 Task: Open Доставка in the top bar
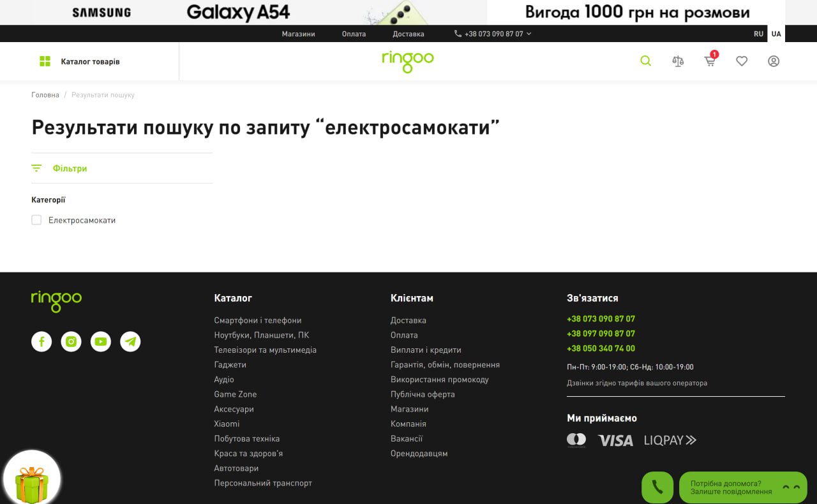coord(408,34)
